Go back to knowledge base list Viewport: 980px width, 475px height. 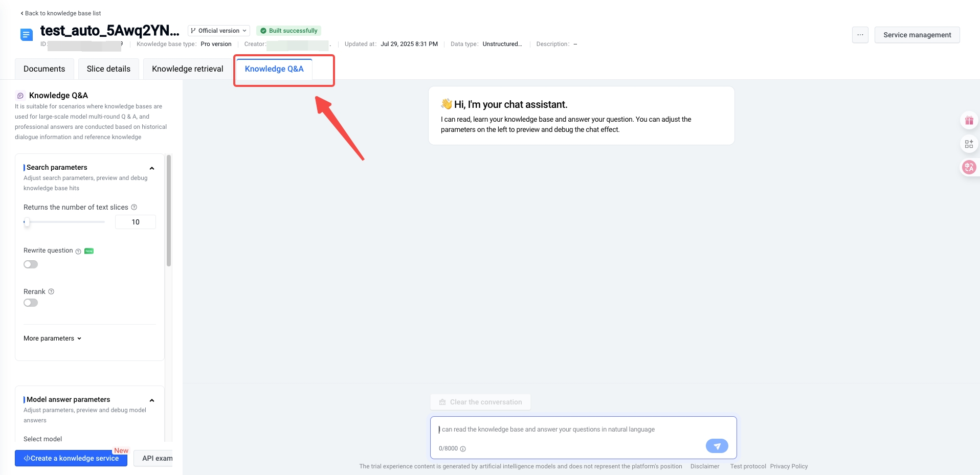coord(60,13)
